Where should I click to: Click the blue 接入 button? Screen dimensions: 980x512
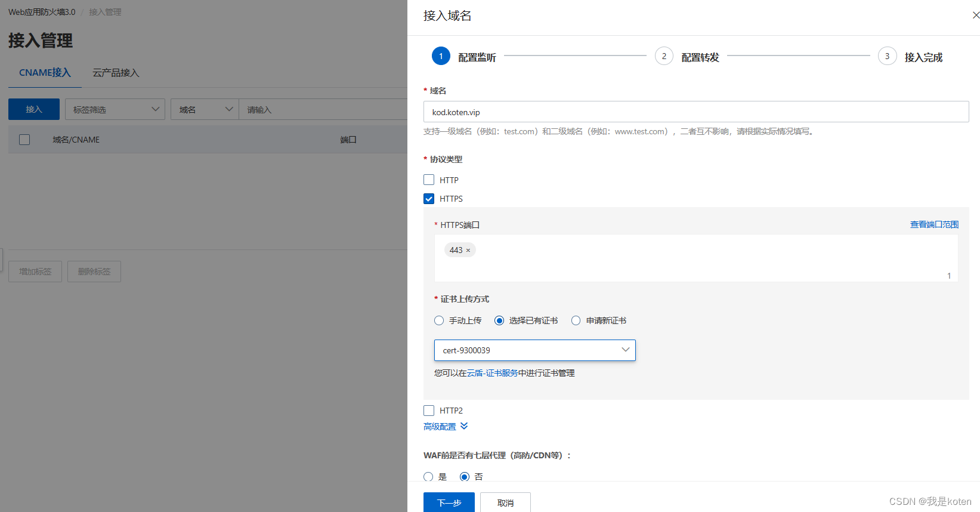coord(34,109)
